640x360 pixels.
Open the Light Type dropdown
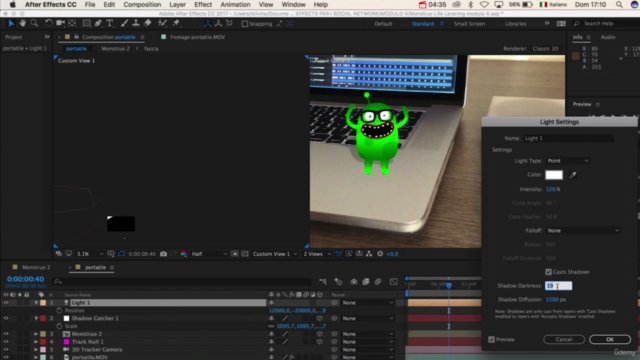click(568, 161)
